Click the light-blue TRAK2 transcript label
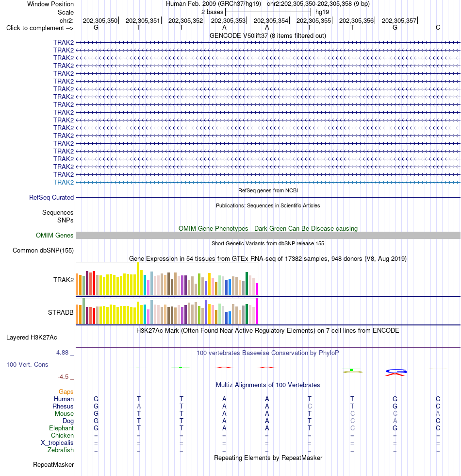The height and width of the screenshot is (476, 461). [x=64, y=182]
